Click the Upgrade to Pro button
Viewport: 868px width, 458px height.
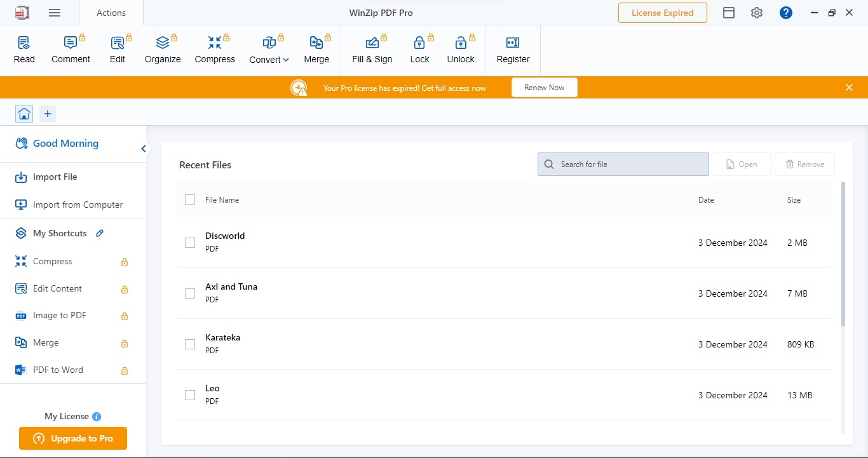[73, 438]
